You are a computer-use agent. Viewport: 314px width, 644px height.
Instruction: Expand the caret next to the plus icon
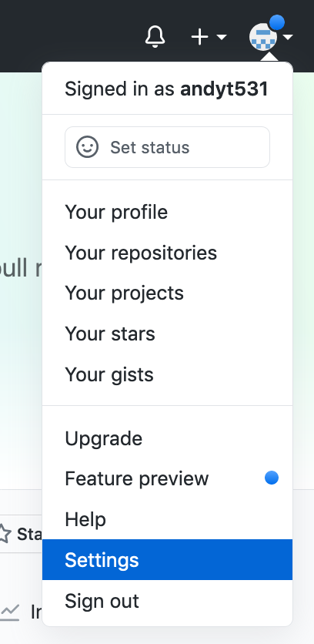tap(221, 38)
